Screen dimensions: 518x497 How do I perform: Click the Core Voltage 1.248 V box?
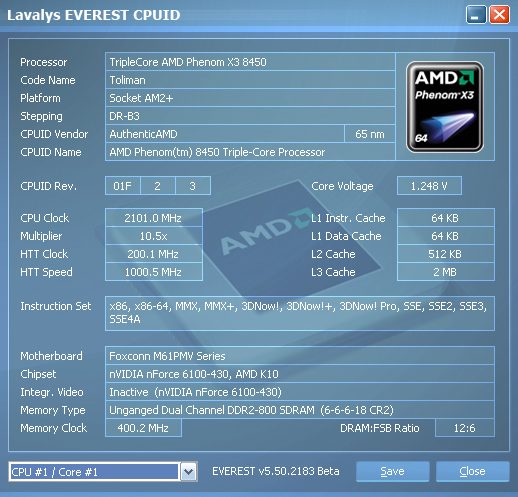tap(429, 186)
